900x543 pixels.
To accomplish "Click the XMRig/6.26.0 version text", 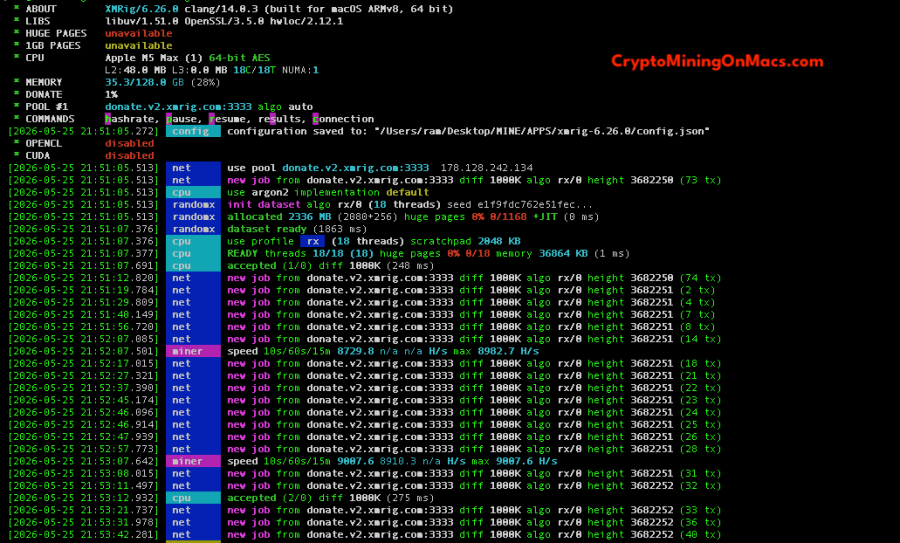I will (142, 9).
